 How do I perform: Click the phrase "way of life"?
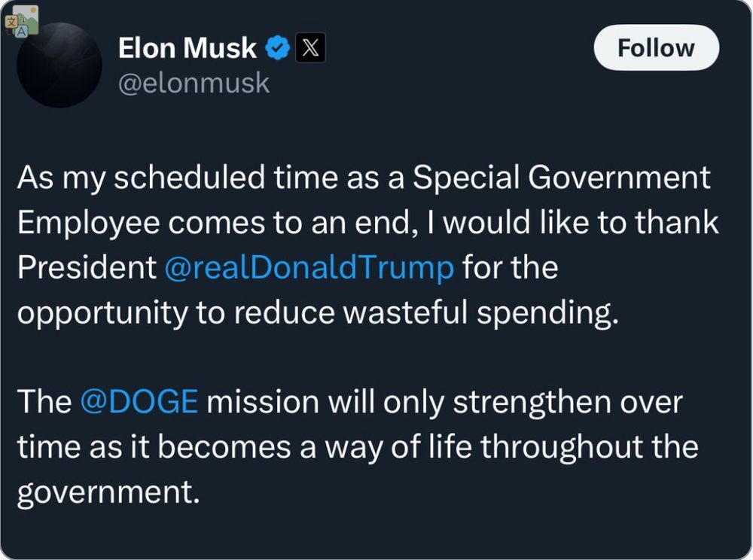point(398,447)
